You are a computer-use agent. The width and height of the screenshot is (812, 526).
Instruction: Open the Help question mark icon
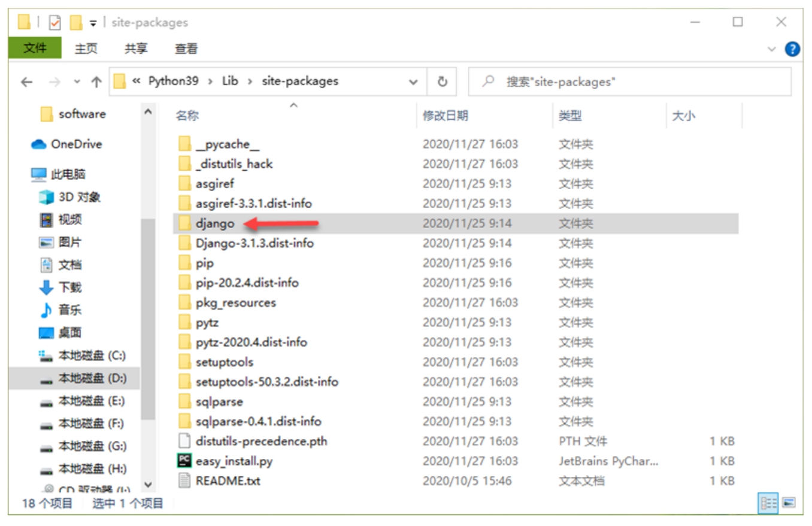coord(792,49)
